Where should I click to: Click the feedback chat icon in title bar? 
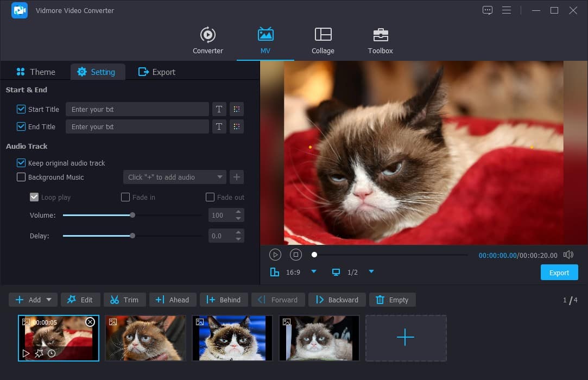coord(488,10)
